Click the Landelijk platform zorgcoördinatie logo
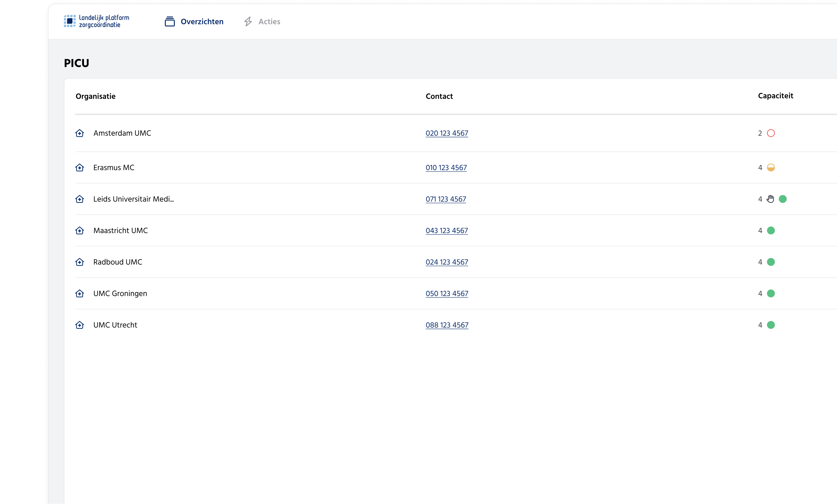 tap(97, 21)
